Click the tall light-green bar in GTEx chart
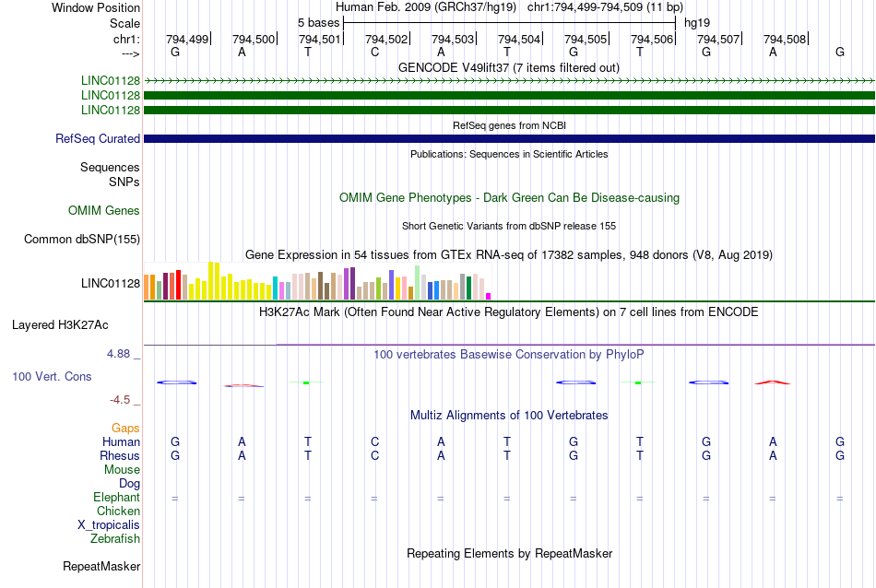 (418, 283)
